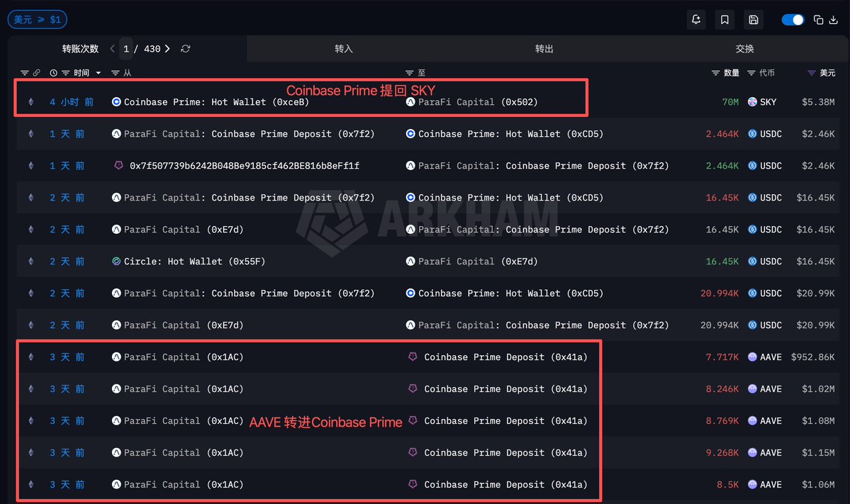Open address 0x7f507739b6242B048Be9185cf462BE816b8eFf1f

tap(245, 166)
